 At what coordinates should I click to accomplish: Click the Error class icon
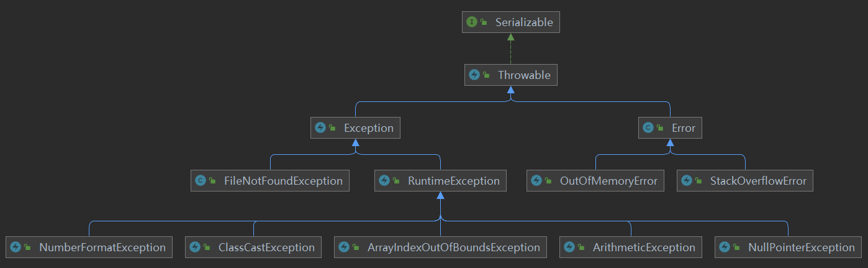[x=648, y=128]
